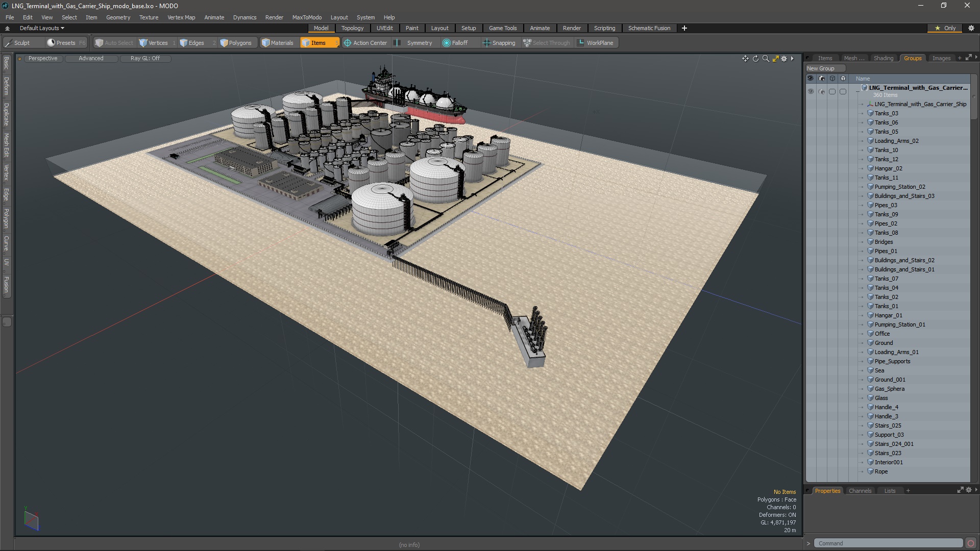The height and width of the screenshot is (551, 980).
Task: Switch to the Shading tab
Action: click(884, 58)
